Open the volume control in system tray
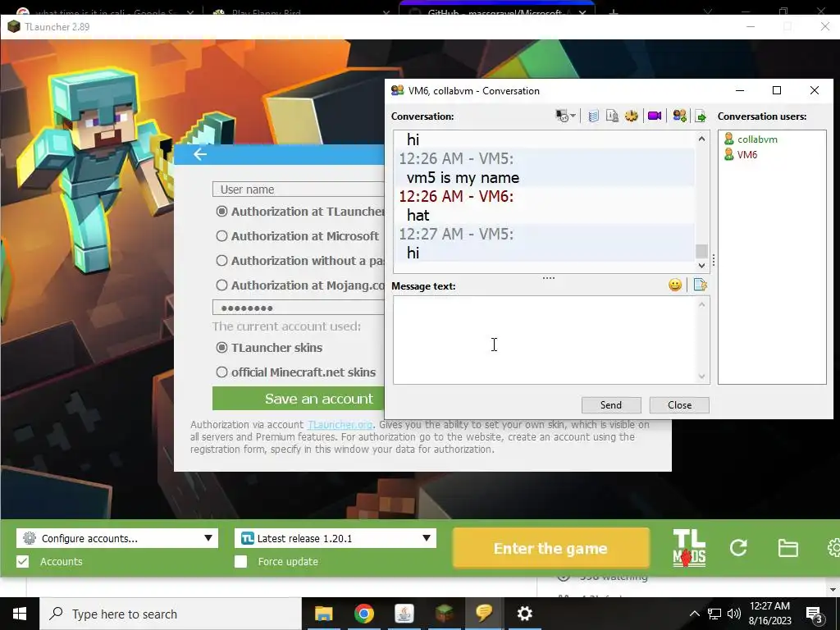This screenshot has width=840, height=630. click(734, 614)
